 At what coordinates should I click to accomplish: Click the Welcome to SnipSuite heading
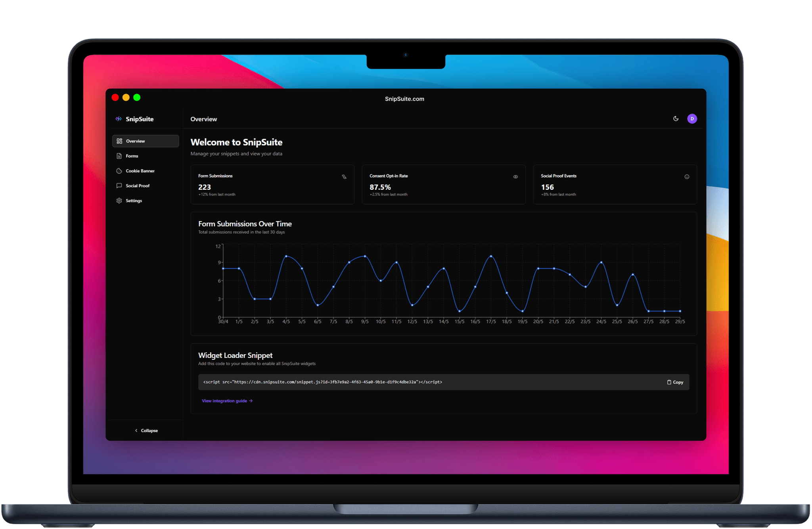236,142
